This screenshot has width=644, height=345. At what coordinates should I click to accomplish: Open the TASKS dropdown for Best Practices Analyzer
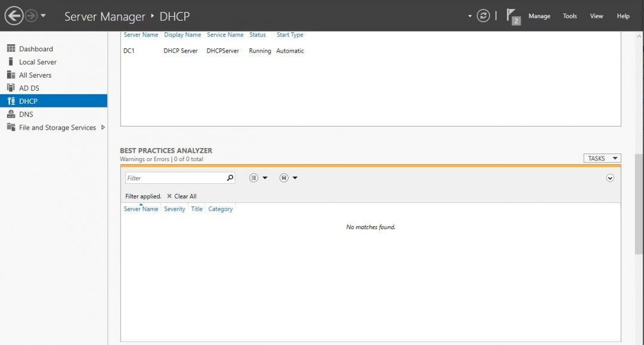(x=601, y=158)
